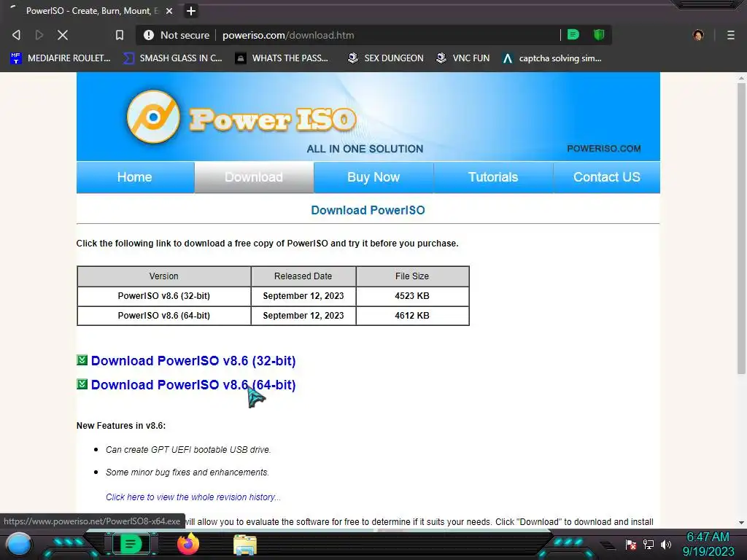The width and height of the screenshot is (747, 560).
Task: Click the page vertical scrollbar thumb
Action: coord(741,228)
